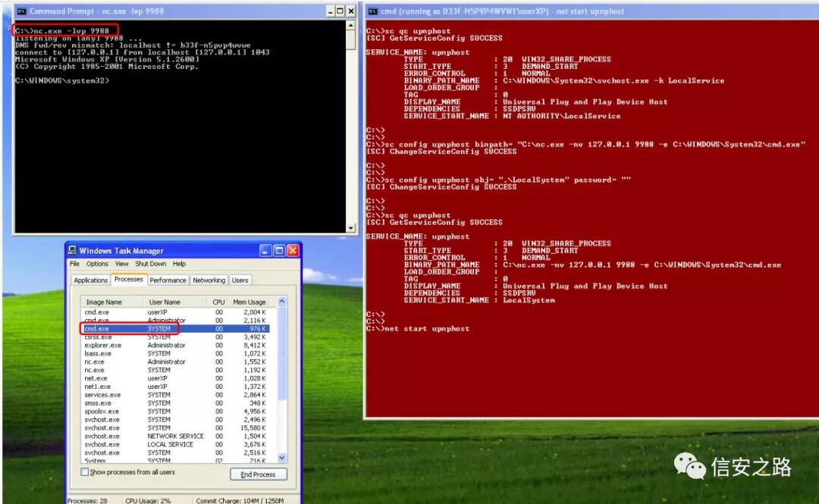This screenshot has height=504, width=819.
Task: Open the View menu in Task Manager
Action: pyautogui.click(x=121, y=264)
